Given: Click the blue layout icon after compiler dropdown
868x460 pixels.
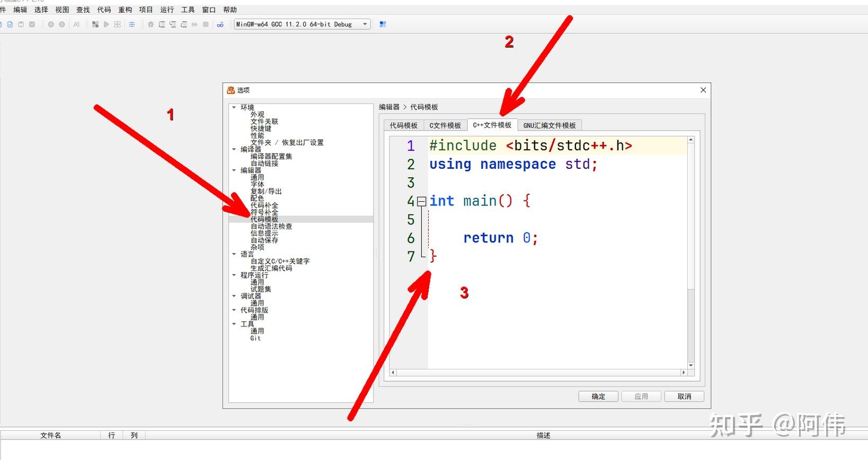Looking at the screenshot, I should pos(383,24).
